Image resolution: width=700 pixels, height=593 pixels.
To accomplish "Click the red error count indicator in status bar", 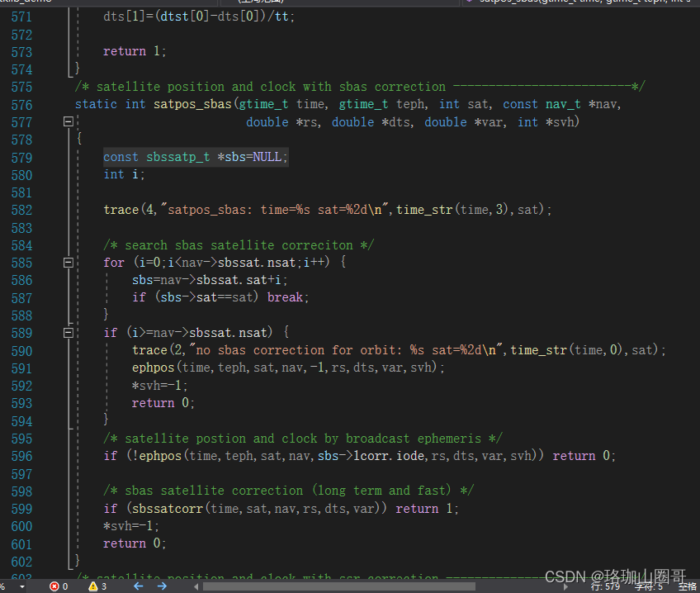I will coord(54,586).
